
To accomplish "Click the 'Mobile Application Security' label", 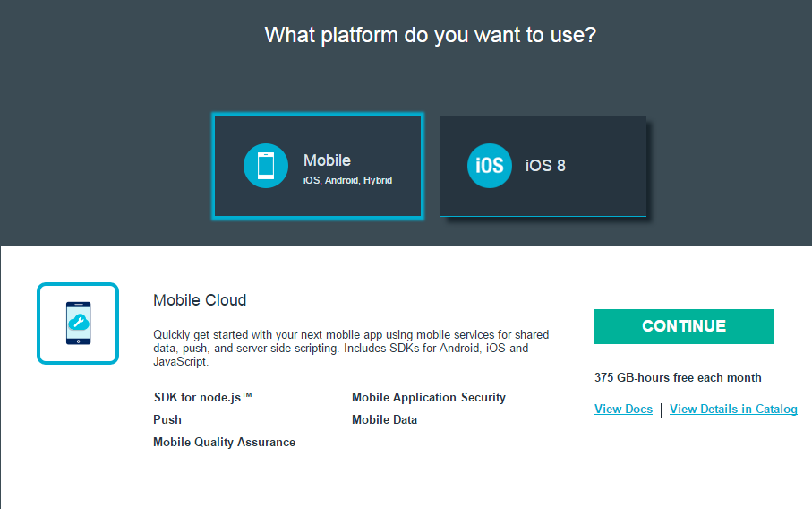I will click(x=429, y=398).
